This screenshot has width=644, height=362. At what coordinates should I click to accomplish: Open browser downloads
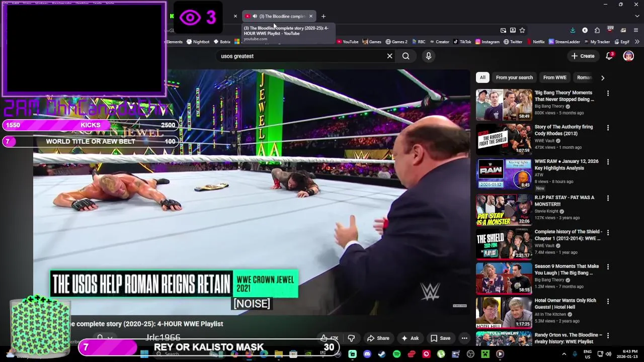point(573,30)
